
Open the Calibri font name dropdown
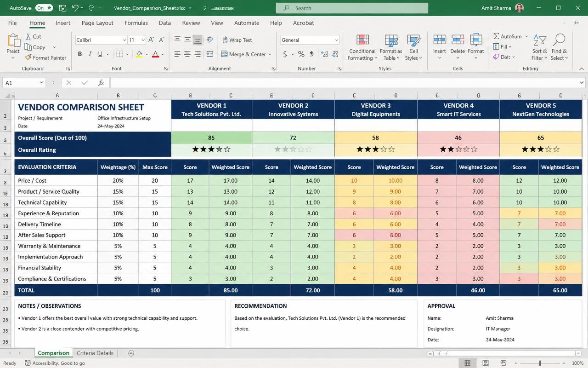(x=124, y=40)
